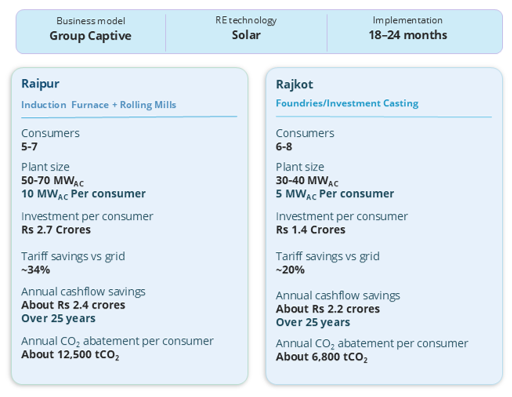Click 5 MWAC Per consumer text
Viewport: 512px width, 397px height.
click(x=335, y=194)
